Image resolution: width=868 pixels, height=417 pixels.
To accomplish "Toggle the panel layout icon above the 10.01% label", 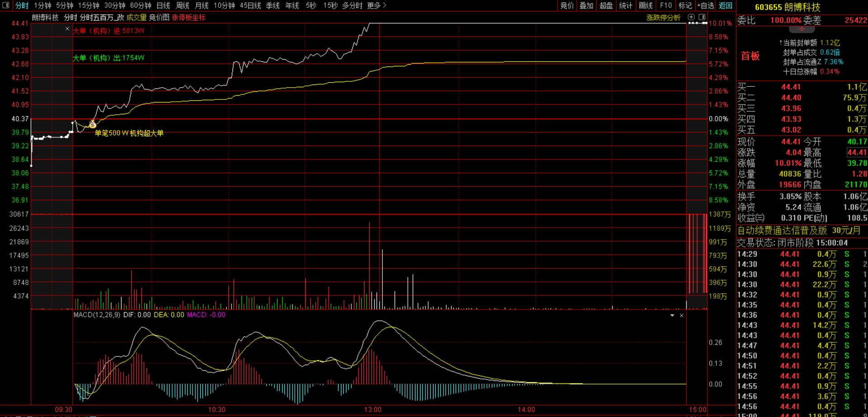I will point(702,17).
